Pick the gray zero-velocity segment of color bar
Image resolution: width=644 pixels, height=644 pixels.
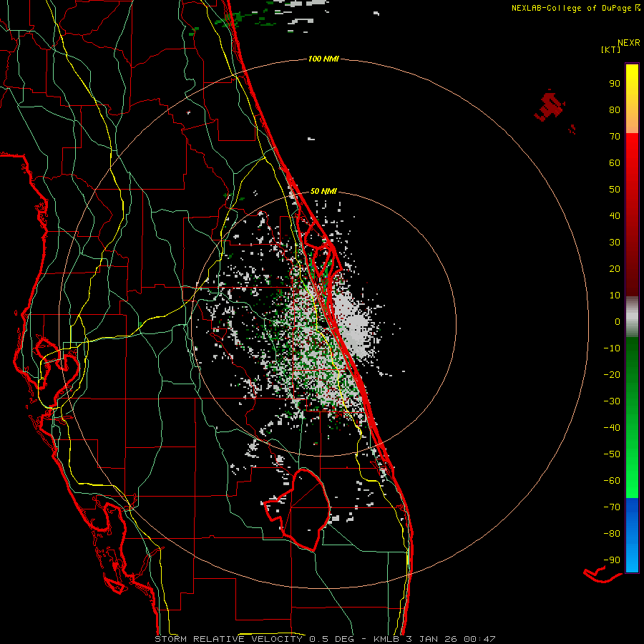pyautogui.click(x=632, y=317)
